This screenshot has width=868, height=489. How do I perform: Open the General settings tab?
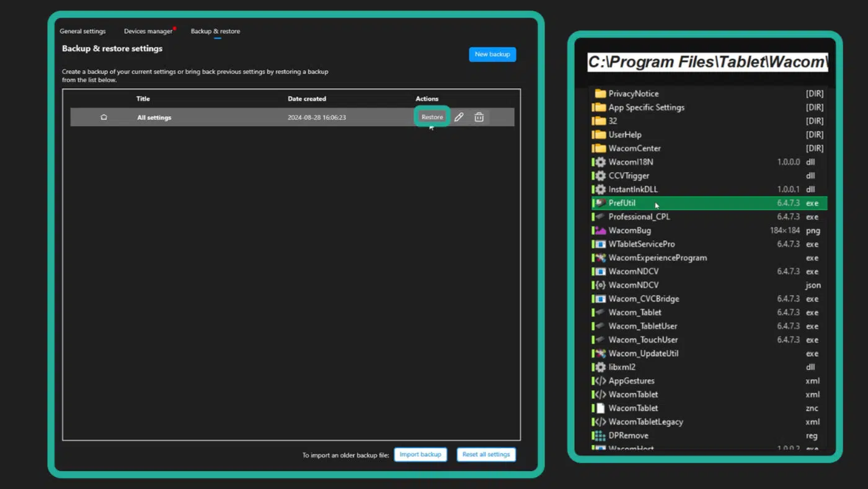click(x=82, y=31)
